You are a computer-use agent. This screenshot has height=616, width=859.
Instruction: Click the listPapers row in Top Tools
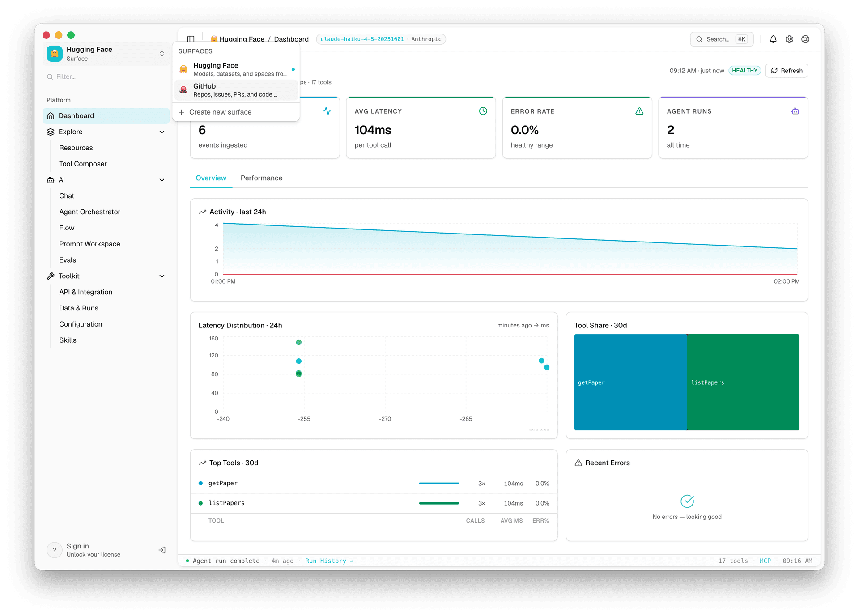pos(374,503)
